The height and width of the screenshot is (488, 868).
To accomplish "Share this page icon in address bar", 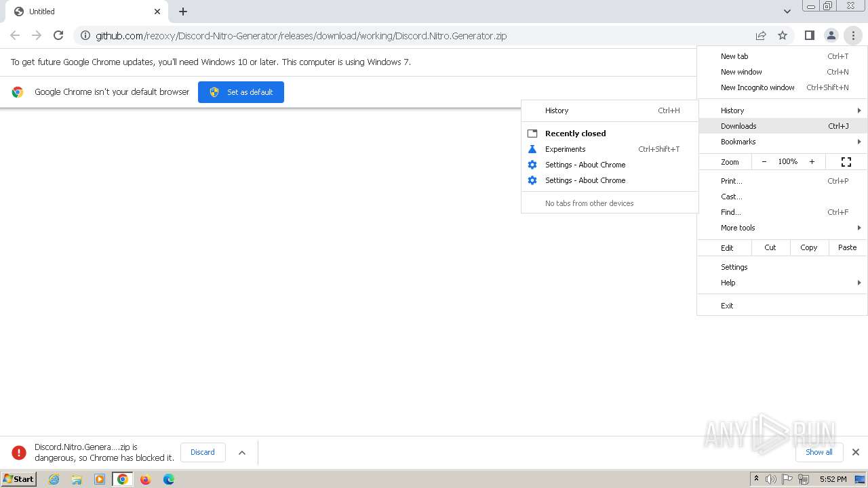I will pyautogui.click(x=761, y=35).
